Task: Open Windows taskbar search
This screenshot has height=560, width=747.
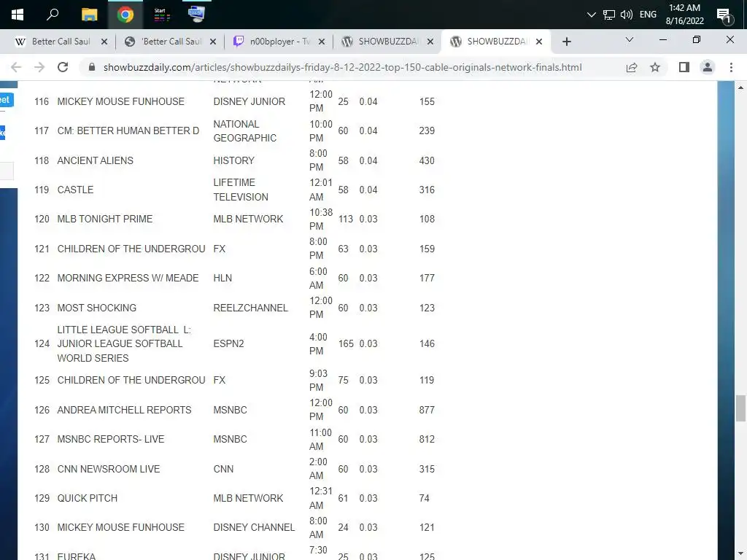Action: pos(53,15)
